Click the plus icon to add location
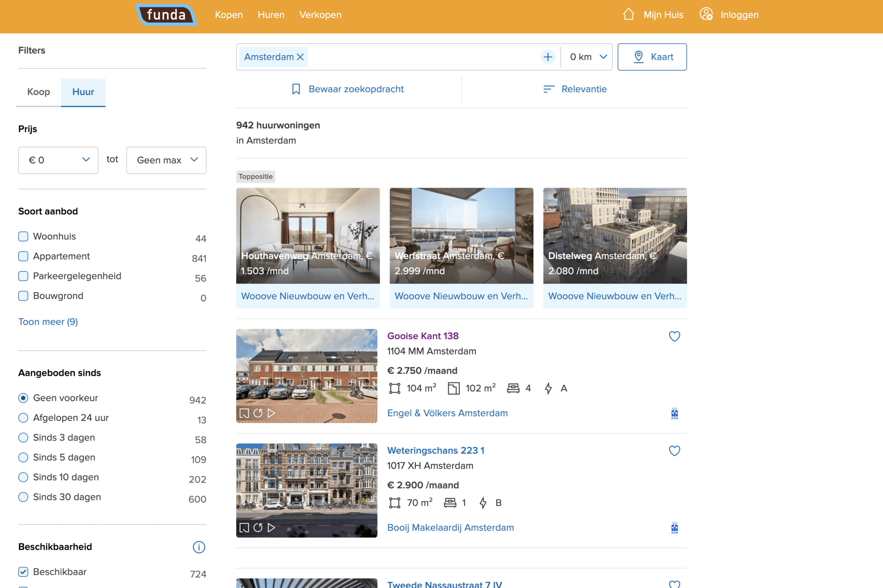This screenshot has height=588, width=883. pos(547,57)
